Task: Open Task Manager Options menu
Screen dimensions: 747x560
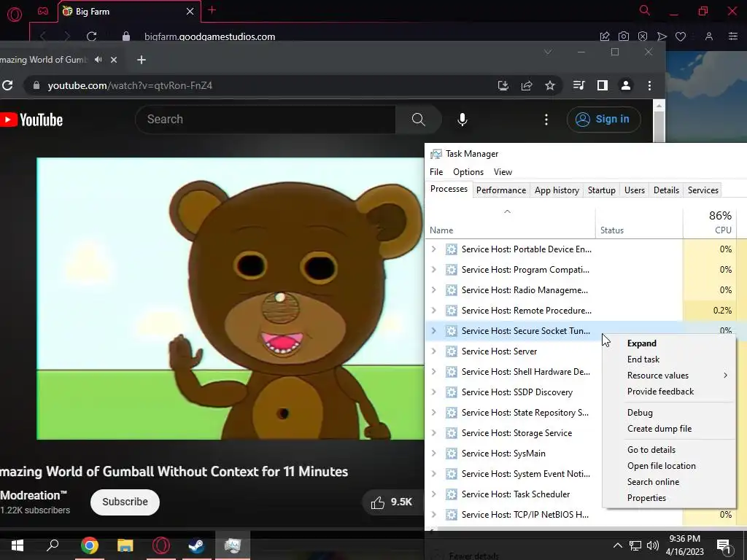Action: click(468, 172)
